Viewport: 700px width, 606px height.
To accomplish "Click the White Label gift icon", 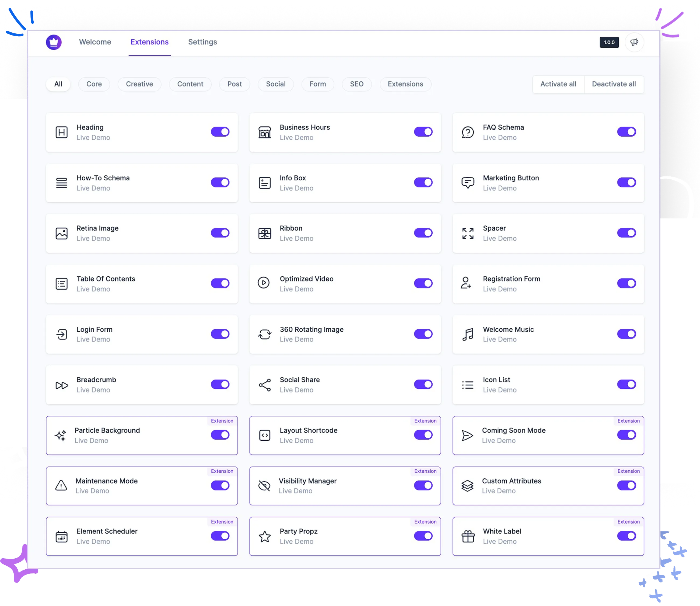I will tap(468, 536).
